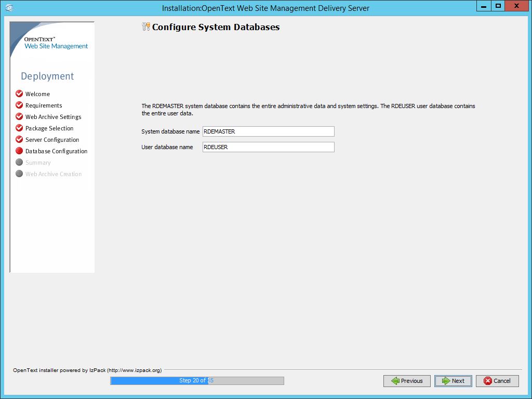This screenshot has width=532, height=399.
Task: Select the Welcome step label
Action: point(37,94)
